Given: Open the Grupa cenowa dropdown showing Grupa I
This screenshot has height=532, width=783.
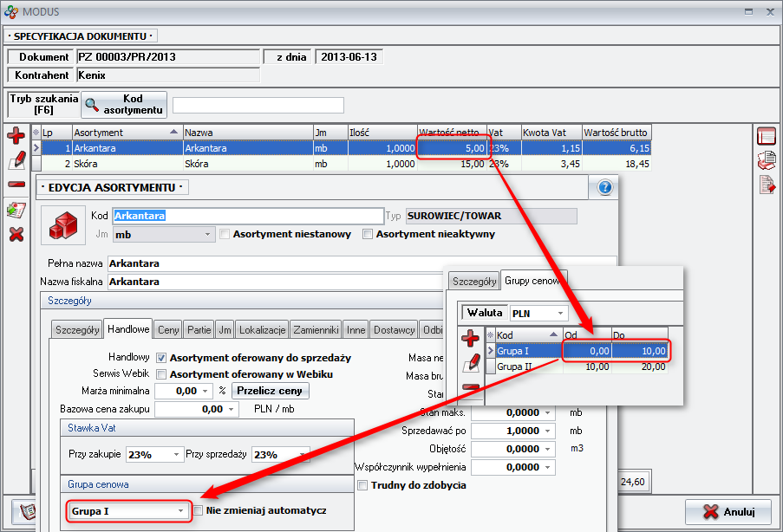Looking at the screenshot, I should (127, 511).
